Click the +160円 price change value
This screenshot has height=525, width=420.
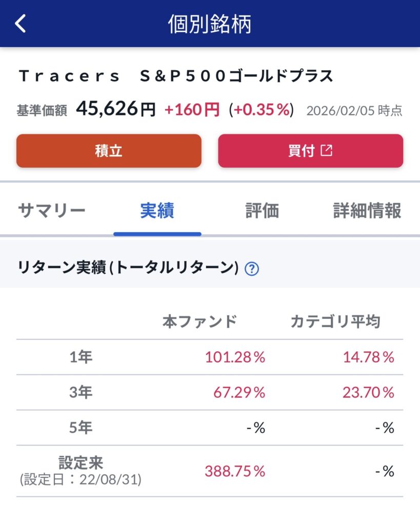192,109
